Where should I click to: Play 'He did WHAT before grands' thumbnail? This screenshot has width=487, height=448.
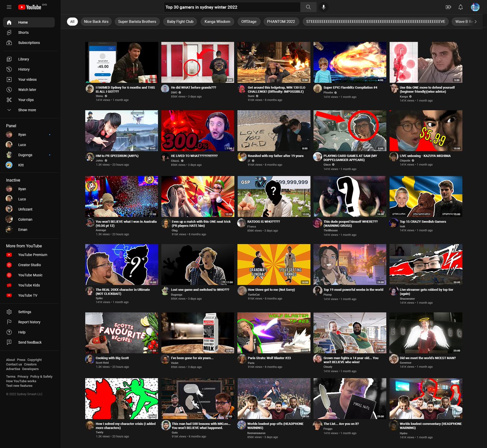tap(198, 62)
